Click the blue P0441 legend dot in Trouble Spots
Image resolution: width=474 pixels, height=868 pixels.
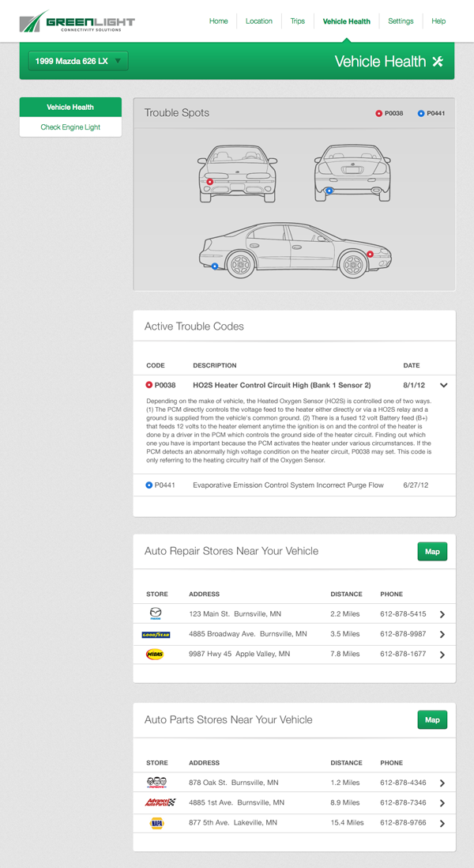tap(421, 114)
